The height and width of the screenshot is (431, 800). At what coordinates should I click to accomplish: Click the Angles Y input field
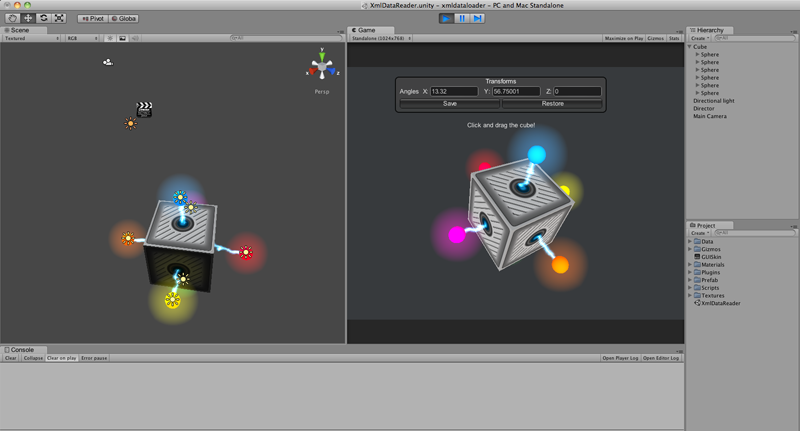click(516, 91)
